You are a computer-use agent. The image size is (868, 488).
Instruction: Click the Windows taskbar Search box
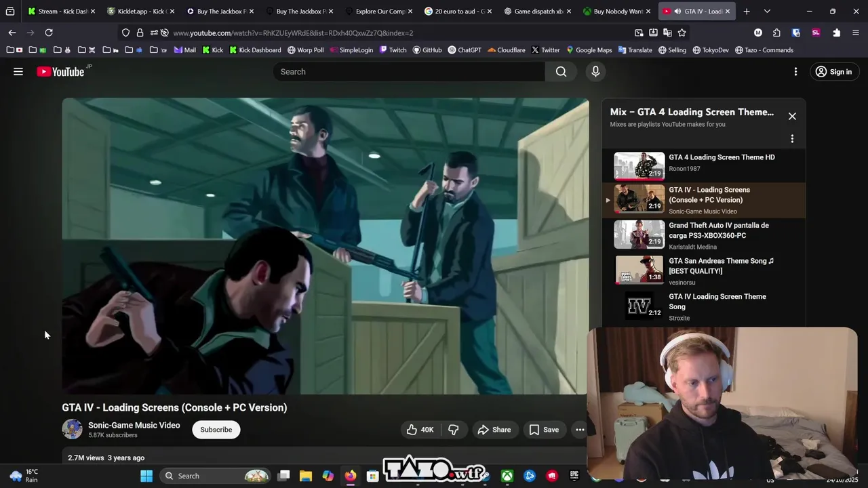[216, 476]
